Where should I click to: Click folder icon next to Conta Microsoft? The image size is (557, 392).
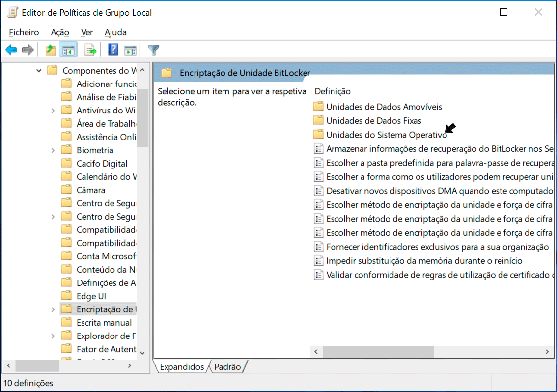(66, 256)
